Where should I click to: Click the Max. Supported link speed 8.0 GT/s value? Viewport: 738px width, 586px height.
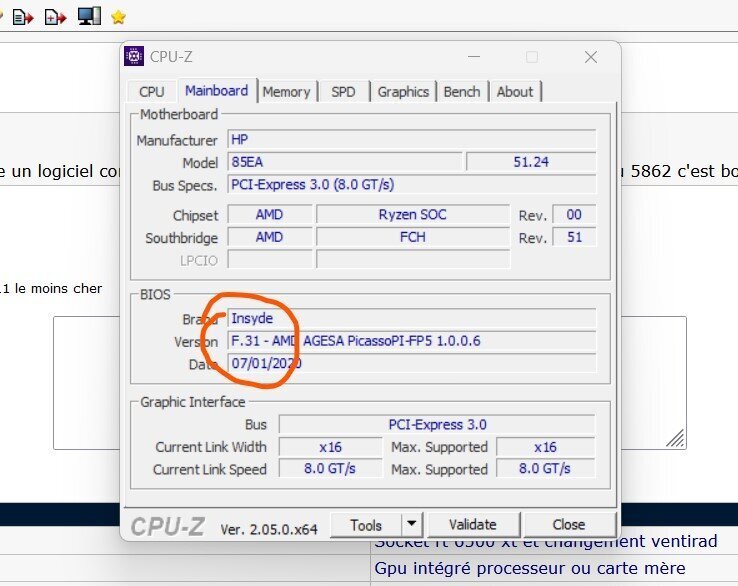(x=546, y=469)
